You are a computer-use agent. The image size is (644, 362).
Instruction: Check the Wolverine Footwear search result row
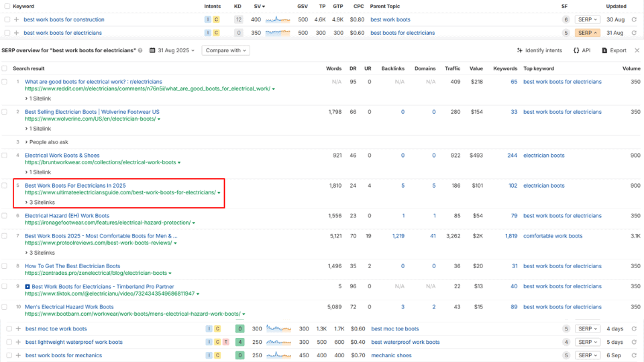[x=5, y=112]
